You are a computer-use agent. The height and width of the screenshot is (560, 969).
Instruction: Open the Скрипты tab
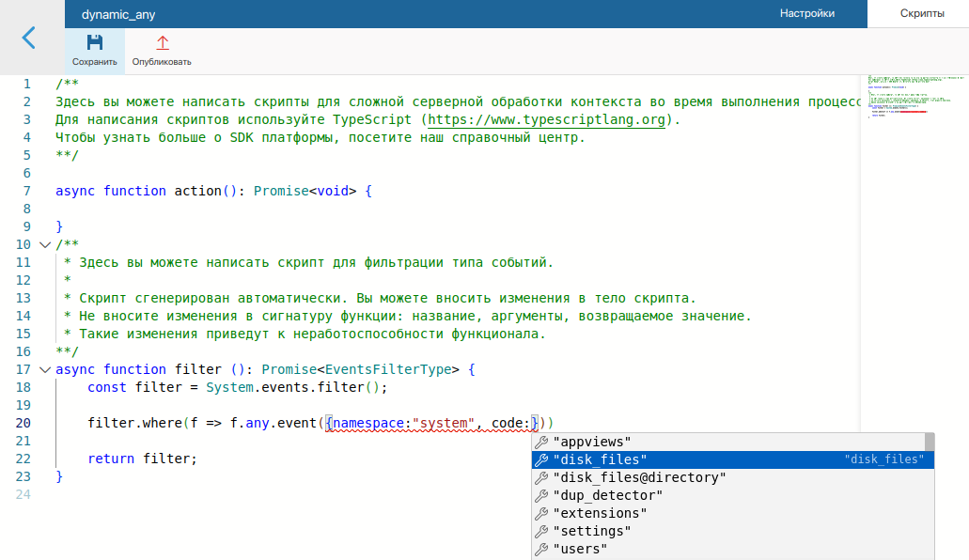pyautogui.click(x=922, y=13)
